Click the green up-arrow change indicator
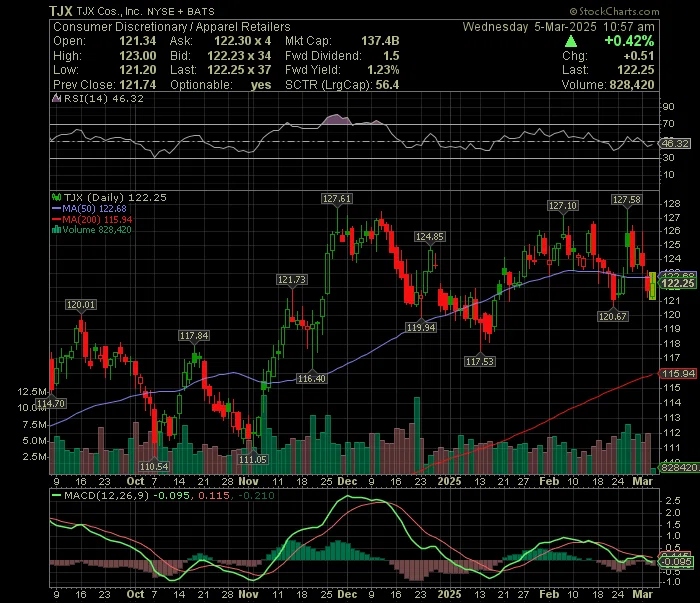The width and height of the screenshot is (700, 603). [571, 42]
